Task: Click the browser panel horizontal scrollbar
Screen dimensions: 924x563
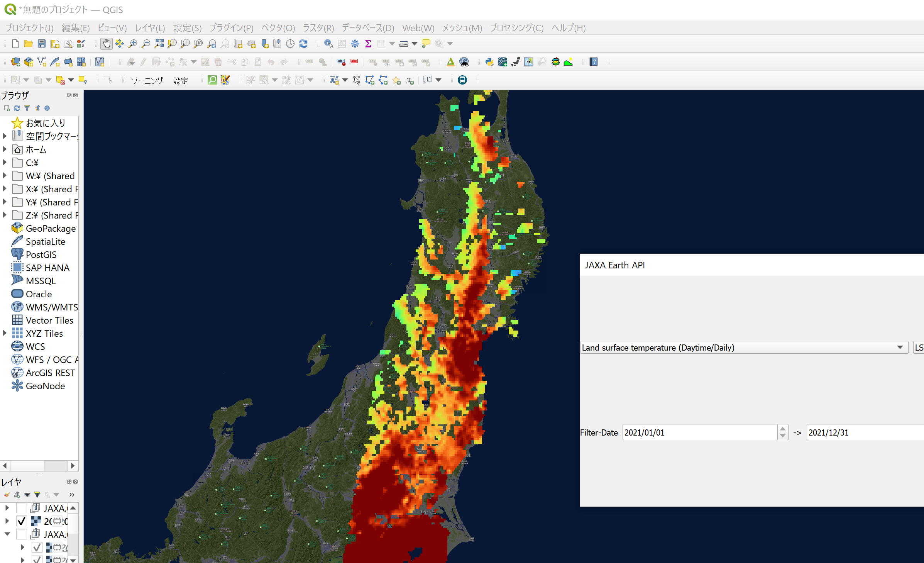Action: pos(39,466)
